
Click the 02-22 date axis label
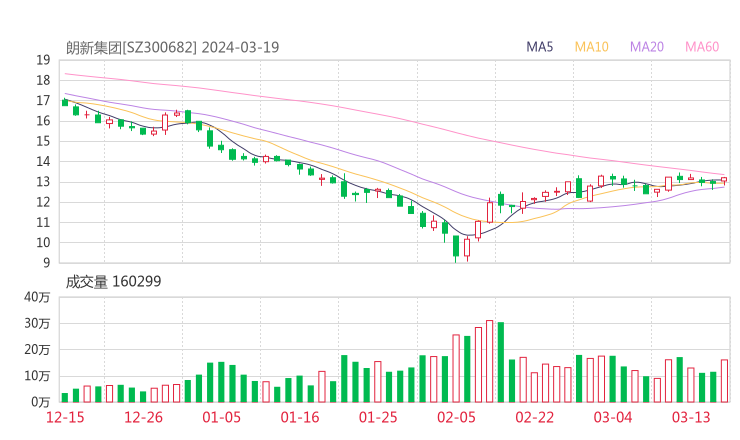(534, 417)
